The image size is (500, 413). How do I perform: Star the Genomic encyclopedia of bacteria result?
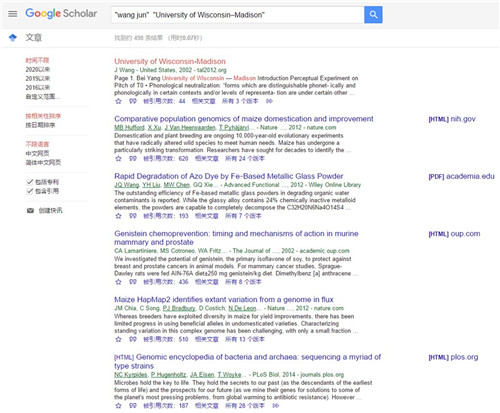click(x=118, y=405)
